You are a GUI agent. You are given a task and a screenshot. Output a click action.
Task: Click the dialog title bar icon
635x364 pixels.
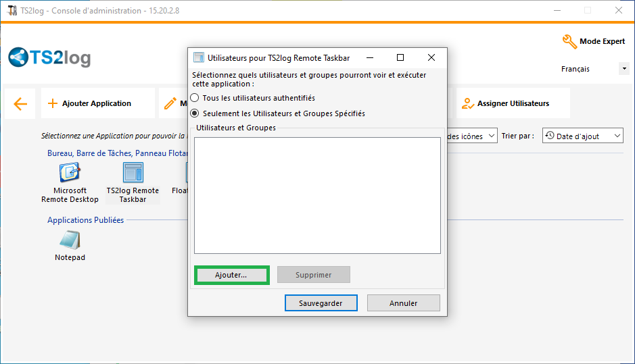tap(198, 58)
